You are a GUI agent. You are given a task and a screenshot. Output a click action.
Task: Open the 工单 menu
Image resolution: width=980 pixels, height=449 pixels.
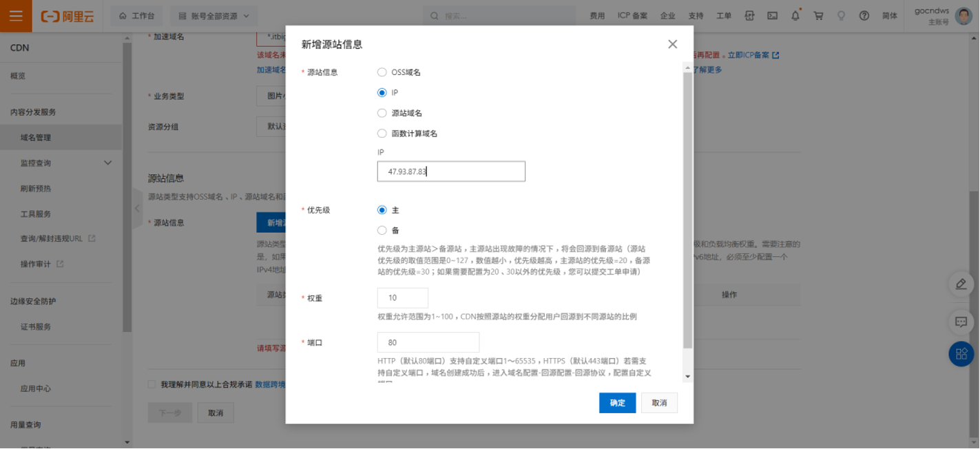click(x=724, y=16)
